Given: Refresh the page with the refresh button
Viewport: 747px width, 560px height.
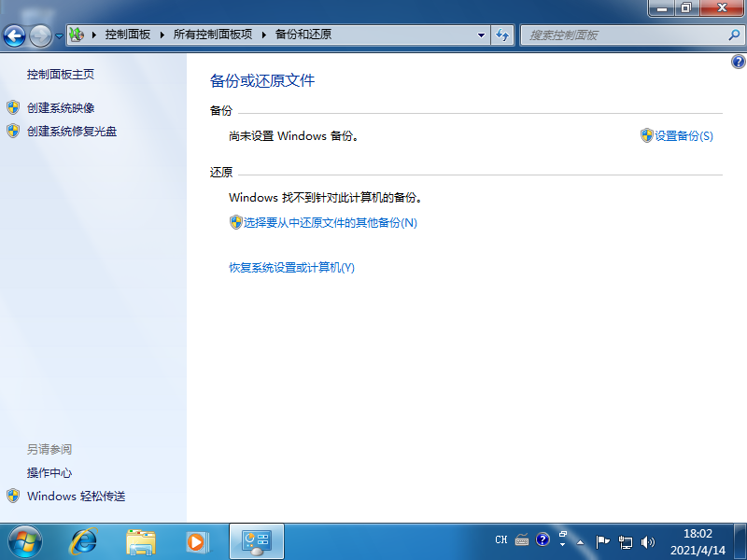Looking at the screenshot, I should pyautogui.click(x=502, y=35).
